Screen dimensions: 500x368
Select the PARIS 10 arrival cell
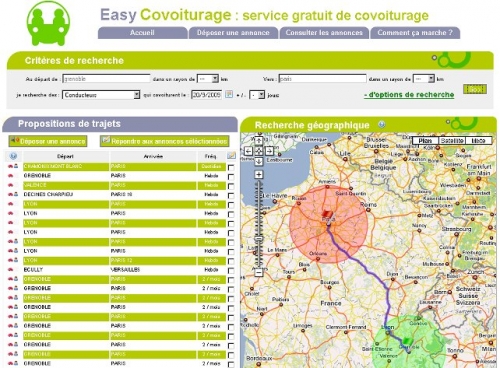(x=153, y=194)
